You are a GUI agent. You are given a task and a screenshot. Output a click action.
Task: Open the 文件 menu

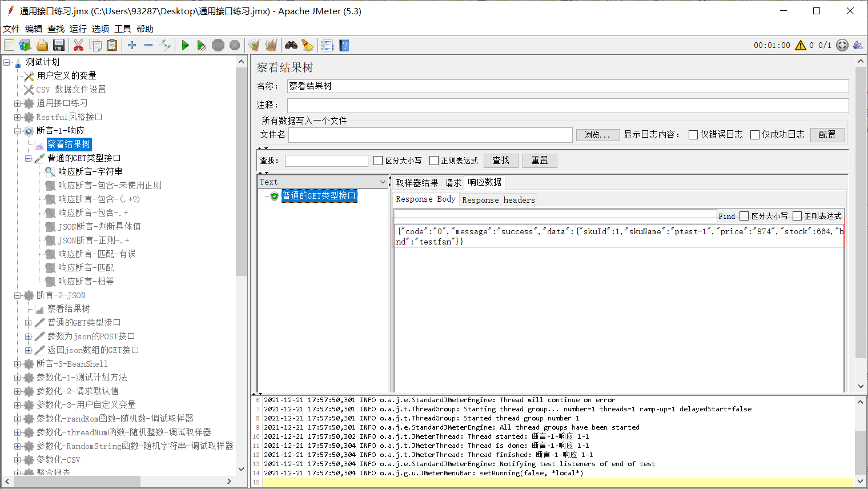pyautogui.click(x=11, y=29)
